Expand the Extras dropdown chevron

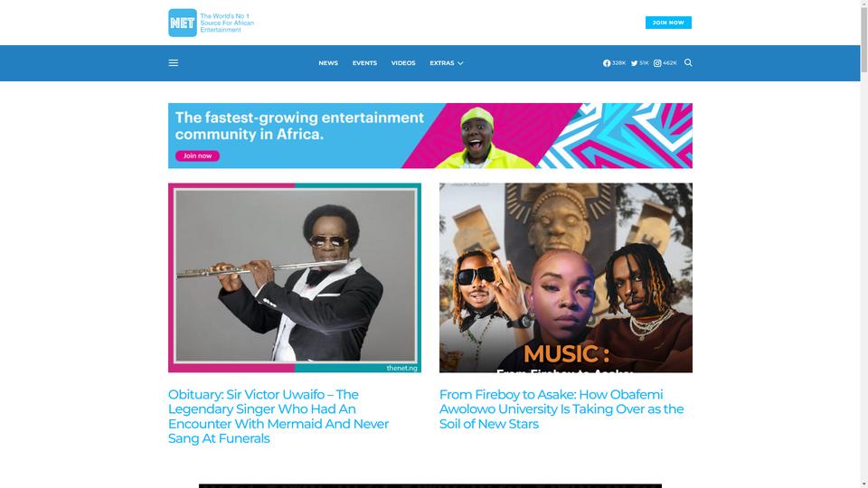[460, 63]
